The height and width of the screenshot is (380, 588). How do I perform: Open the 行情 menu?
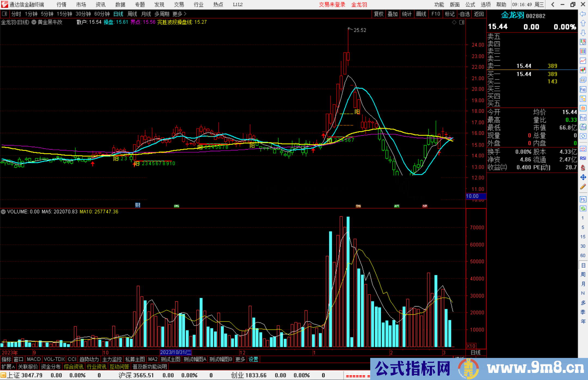coord(62,5)
